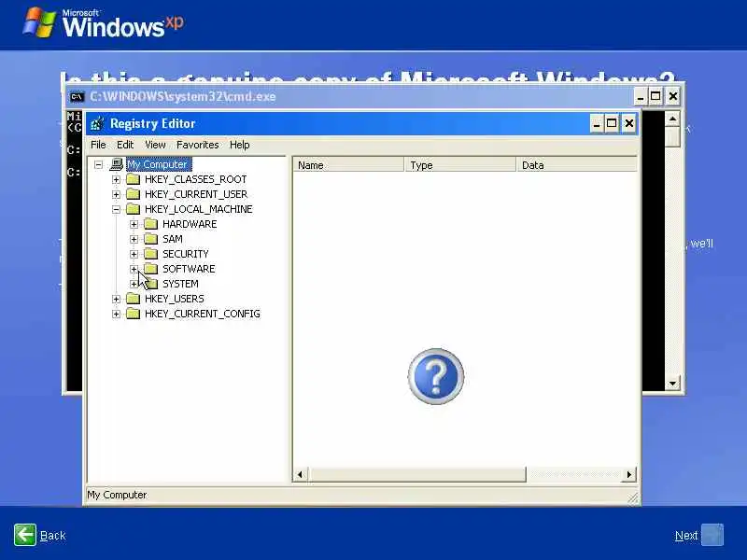Click the My Computer icon in tree
This screenshot has width=747, height=560.
[x=116, y=164]
